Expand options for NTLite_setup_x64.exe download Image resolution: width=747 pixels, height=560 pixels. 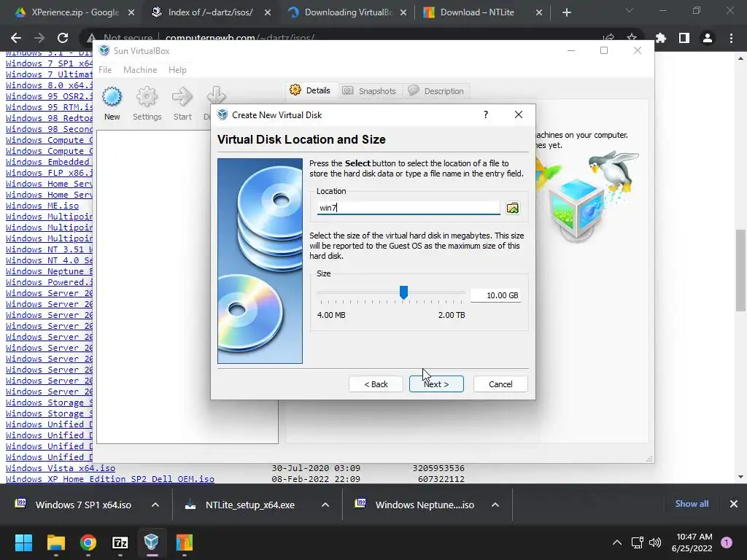point(325,505)
